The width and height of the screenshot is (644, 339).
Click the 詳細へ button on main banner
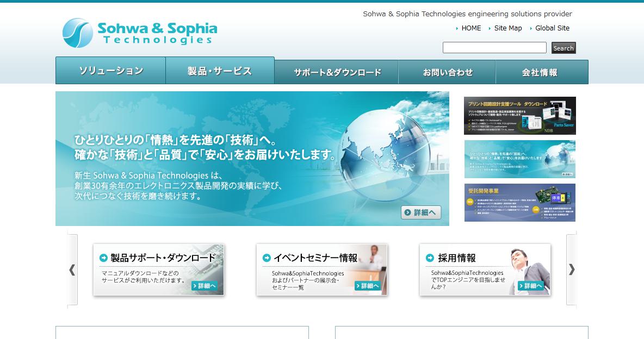(x=421, y=212)
